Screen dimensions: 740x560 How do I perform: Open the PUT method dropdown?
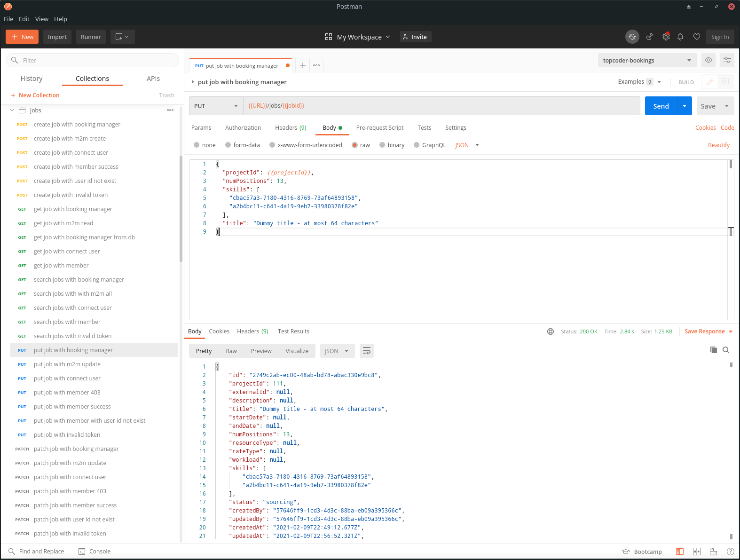pos(216,106)
